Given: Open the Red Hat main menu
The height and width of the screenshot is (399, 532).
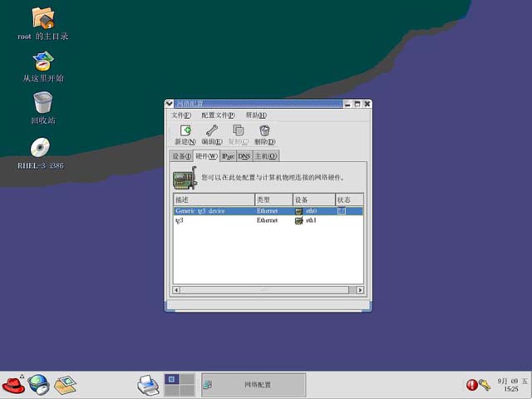Looking at the screenshot, I should [x=13, y=385].
